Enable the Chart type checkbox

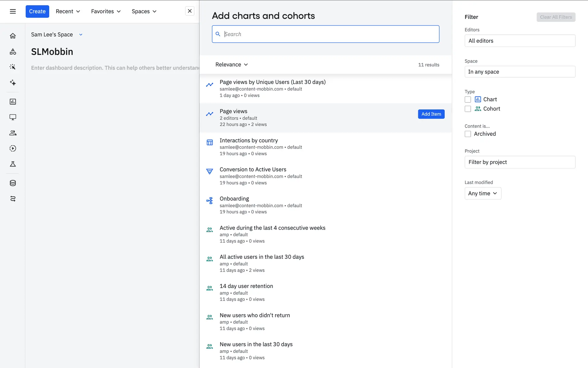[468, 99]
